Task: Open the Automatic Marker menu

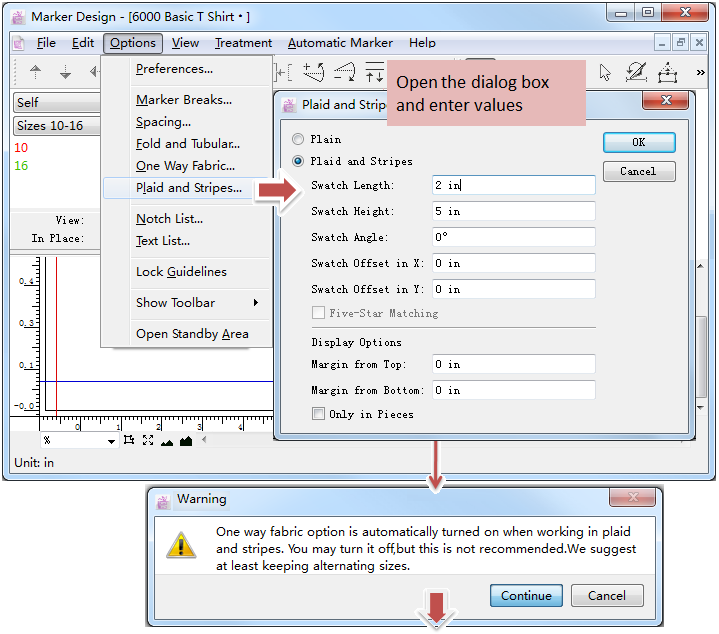Action: click(x=340, y=43)
